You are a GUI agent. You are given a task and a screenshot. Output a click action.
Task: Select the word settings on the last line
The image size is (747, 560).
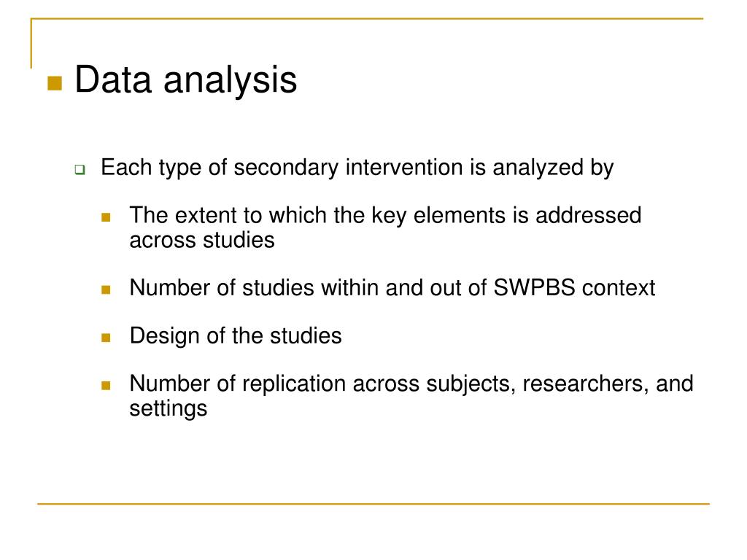[x=169, y=409]
